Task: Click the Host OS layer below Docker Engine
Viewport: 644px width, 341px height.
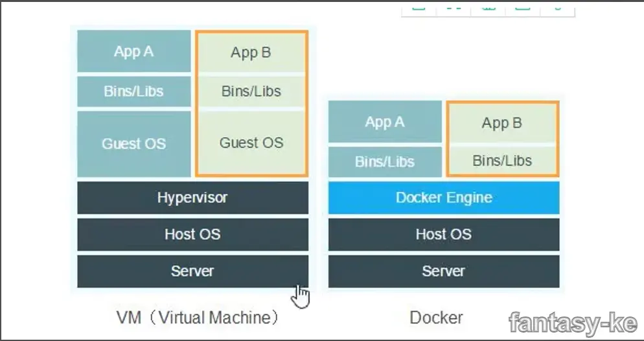Action: click(444, 234)
